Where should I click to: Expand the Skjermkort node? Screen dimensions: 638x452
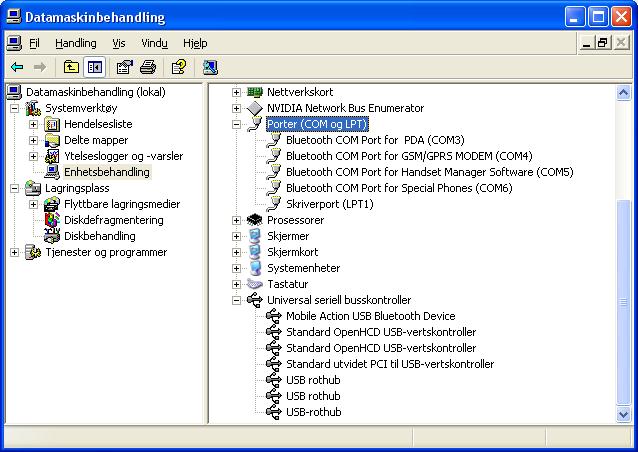(236, 252)
